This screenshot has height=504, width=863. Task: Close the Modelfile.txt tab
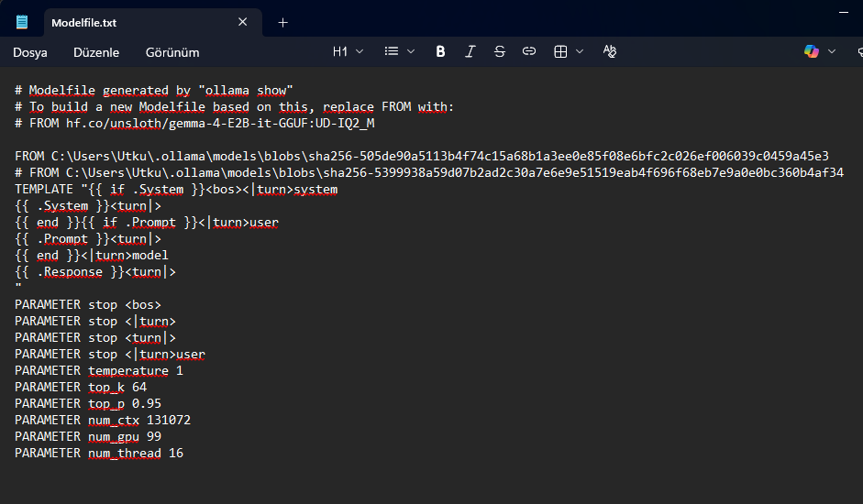coord(243,22)
